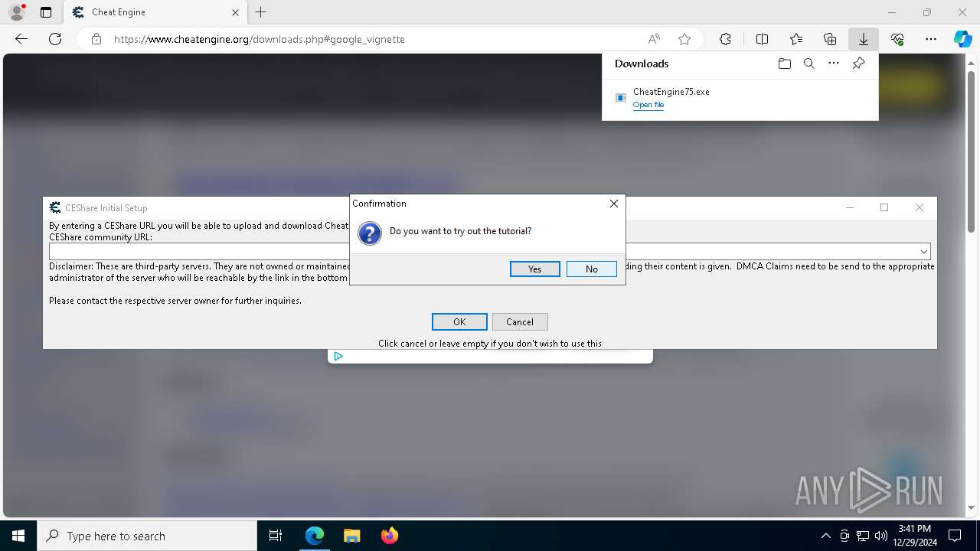Open Microsoft Edge from the taskbar
Image resolution: width=980 pixels, height=551 pixels.
click(315, 536)
